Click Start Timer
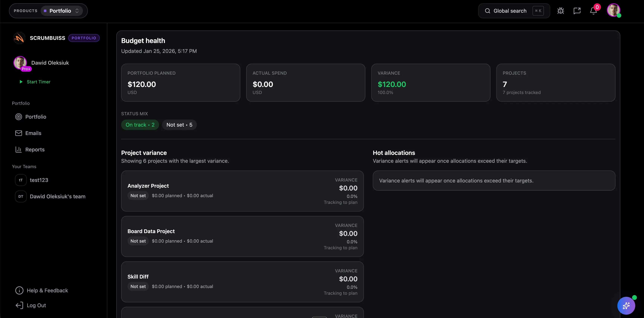The width and height of the screenshot is (644, 318). point(38,82)
